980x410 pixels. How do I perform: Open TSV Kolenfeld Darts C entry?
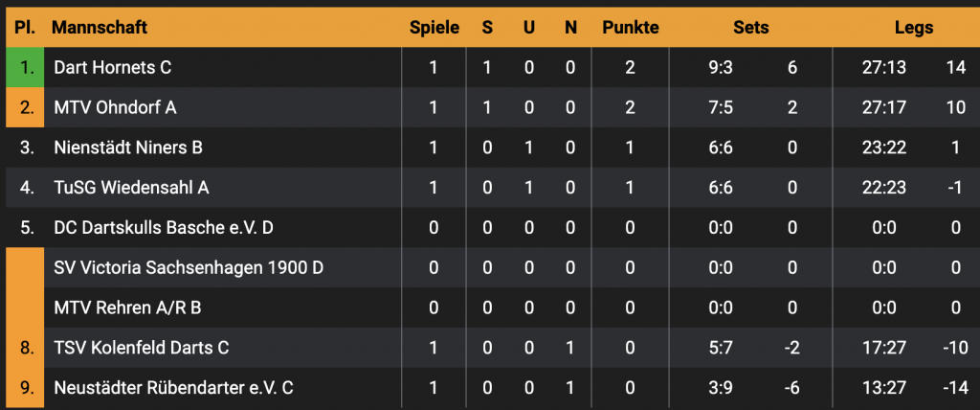[x=142, y=348]
